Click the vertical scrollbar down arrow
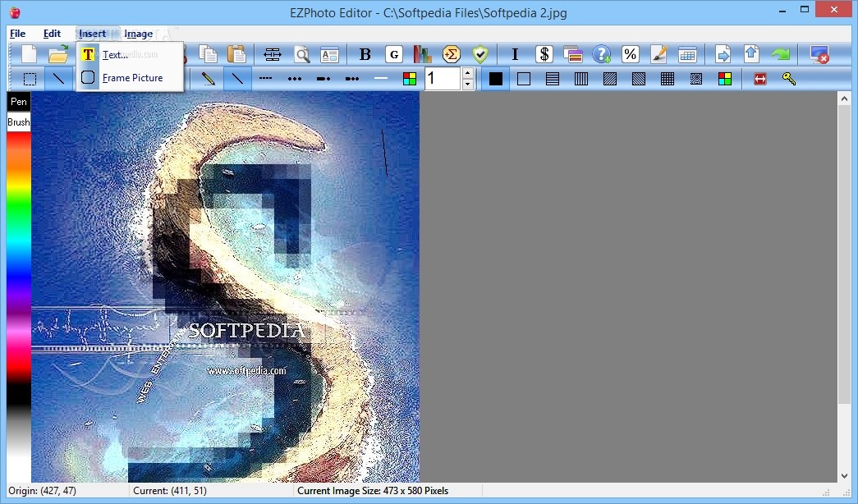 (x=844, y=475)
